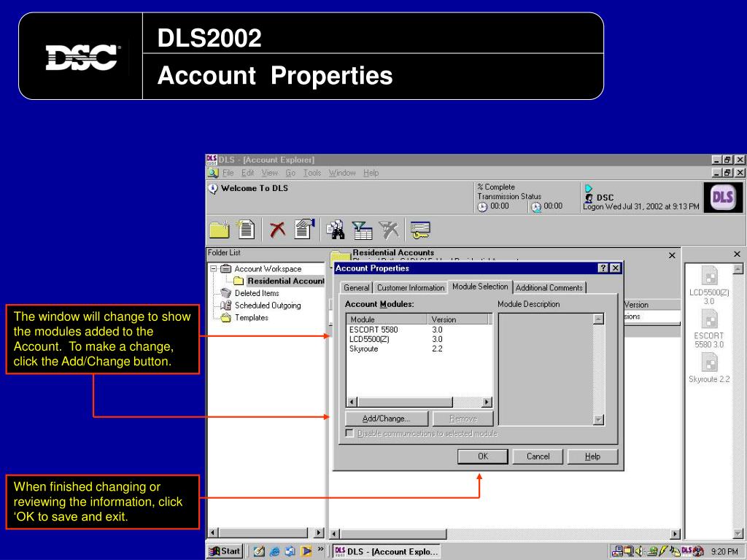Toggle Disable communications to selected module checkbox
Viewport: 747px width, 560px height.
tap(349, 433)
